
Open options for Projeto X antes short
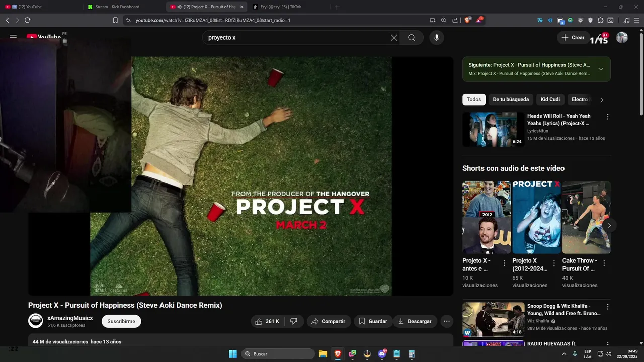click(504, 263)
